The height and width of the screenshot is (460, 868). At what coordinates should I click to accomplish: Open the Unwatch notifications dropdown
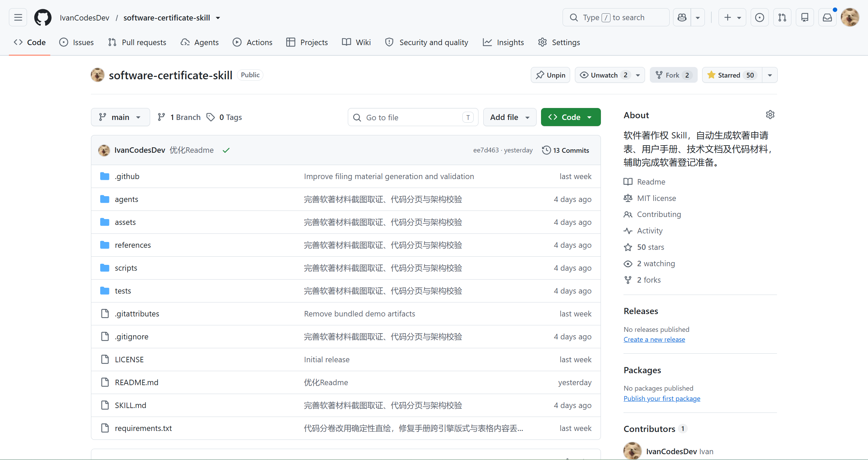point(610,75)
